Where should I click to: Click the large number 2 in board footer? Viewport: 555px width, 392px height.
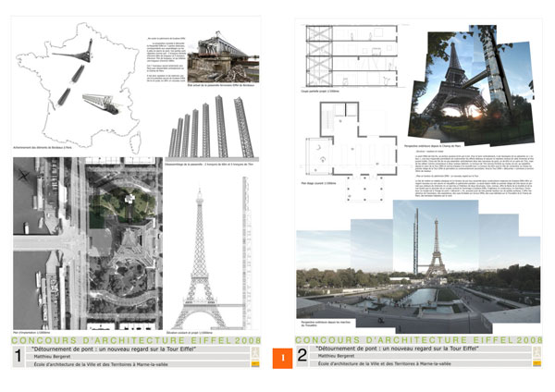click(302, 355)
